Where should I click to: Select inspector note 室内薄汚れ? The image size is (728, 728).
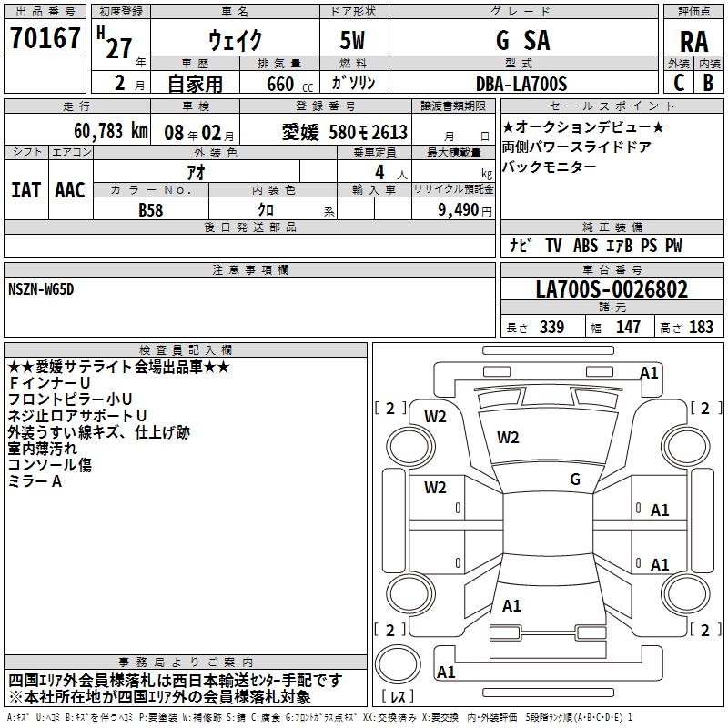(x=42, y=449)
